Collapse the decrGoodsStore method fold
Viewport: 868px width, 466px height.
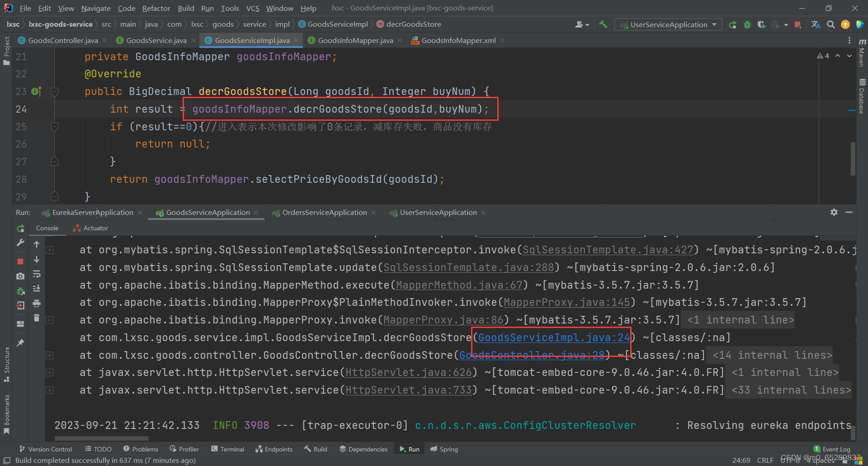tap(54, 91)
